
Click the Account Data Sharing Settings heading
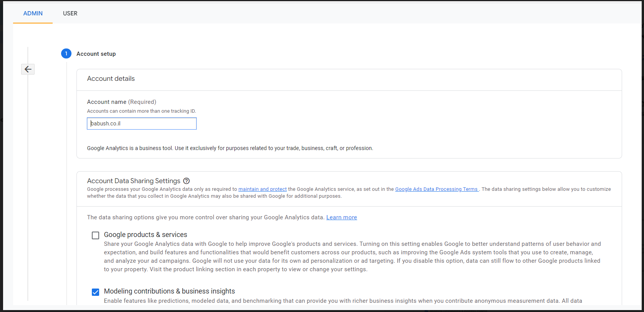point(134,181)
